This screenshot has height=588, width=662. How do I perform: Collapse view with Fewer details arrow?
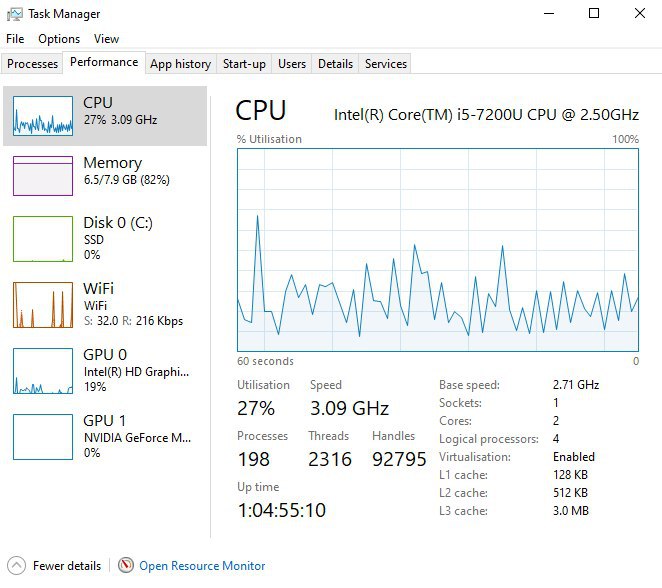pyautogui.click(x=15, y=565)
